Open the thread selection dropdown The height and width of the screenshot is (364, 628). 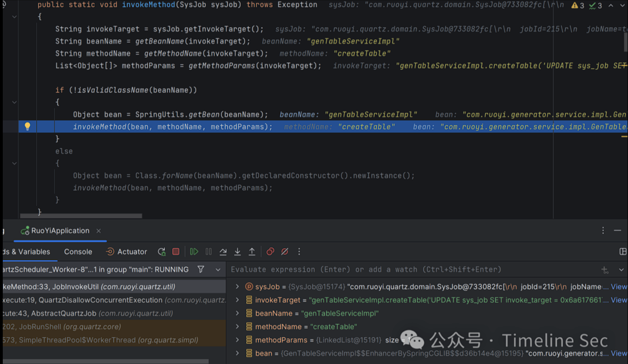[218, 269]
